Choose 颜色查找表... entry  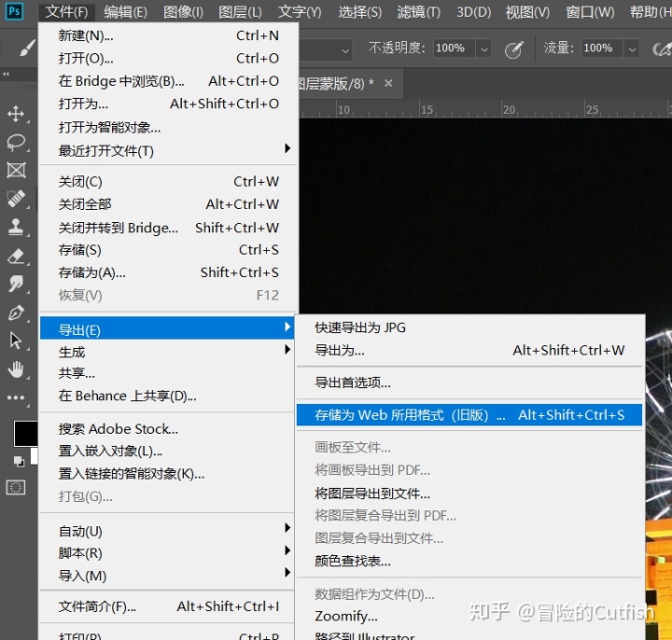469,561
